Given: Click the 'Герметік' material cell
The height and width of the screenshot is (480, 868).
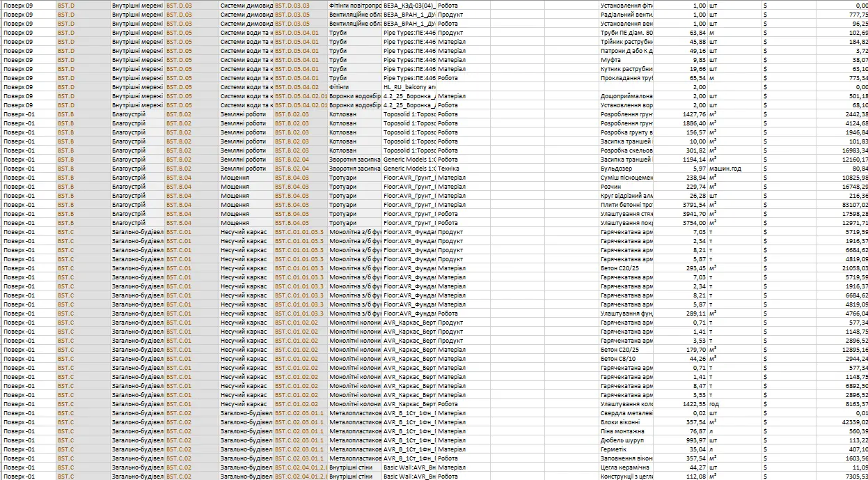Looking at the screenshot, I should 626,449.
